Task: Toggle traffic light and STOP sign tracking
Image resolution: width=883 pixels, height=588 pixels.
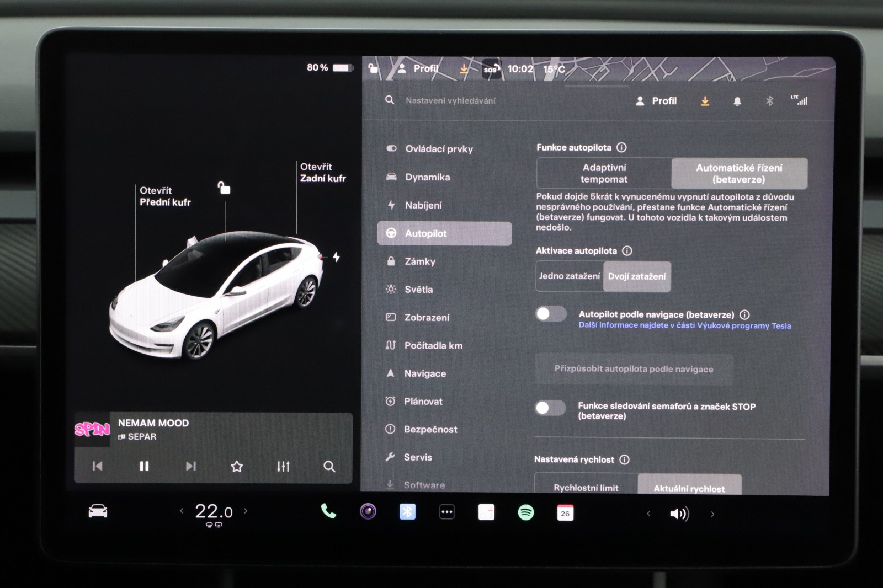Action: [550, 408]
